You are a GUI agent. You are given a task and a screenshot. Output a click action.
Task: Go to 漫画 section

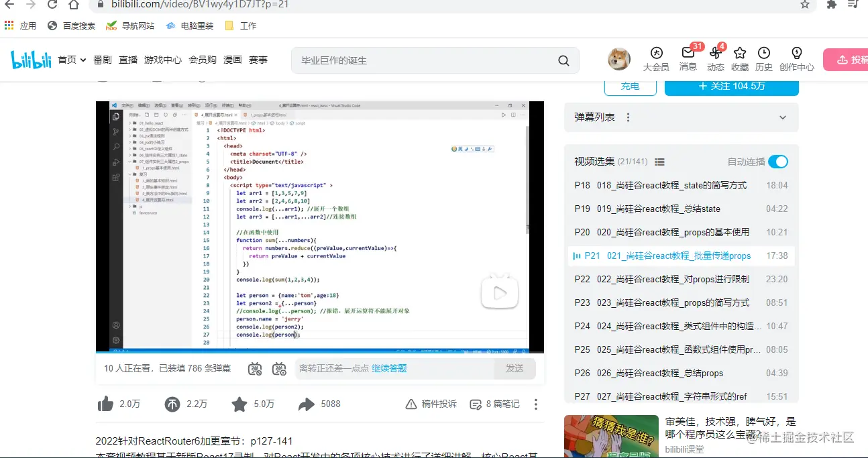[x=233, y=60]
